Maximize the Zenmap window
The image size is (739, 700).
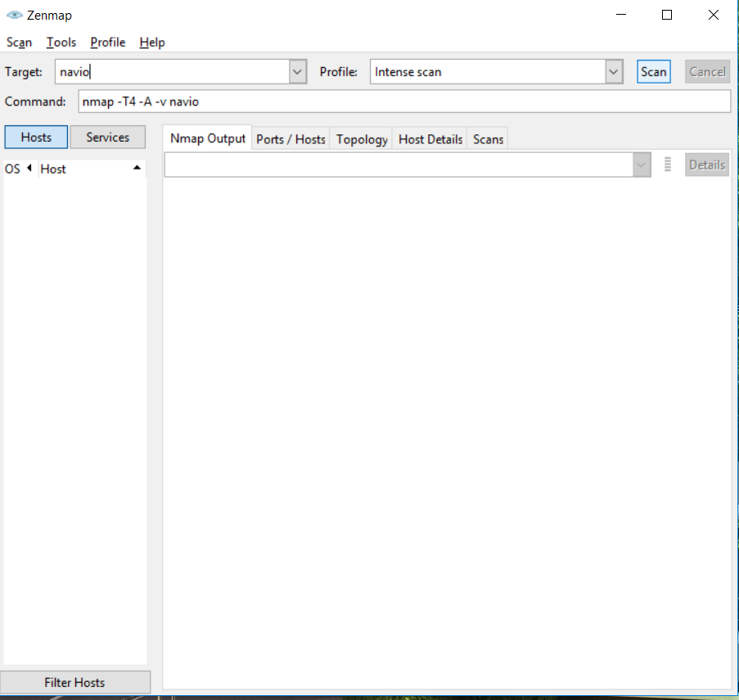[x=667, y=15]
